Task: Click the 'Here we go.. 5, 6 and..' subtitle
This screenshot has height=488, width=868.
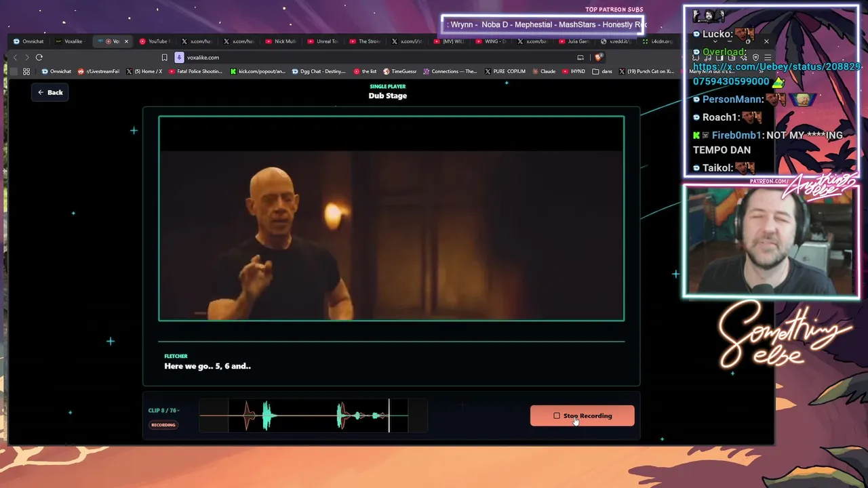Action: tap(208, 366)
